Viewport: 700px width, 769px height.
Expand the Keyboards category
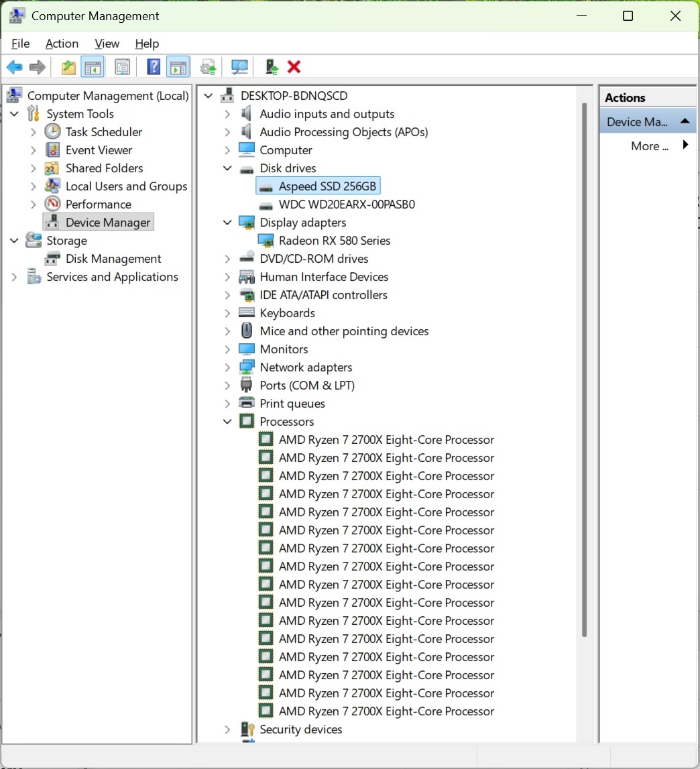point(227,313)
